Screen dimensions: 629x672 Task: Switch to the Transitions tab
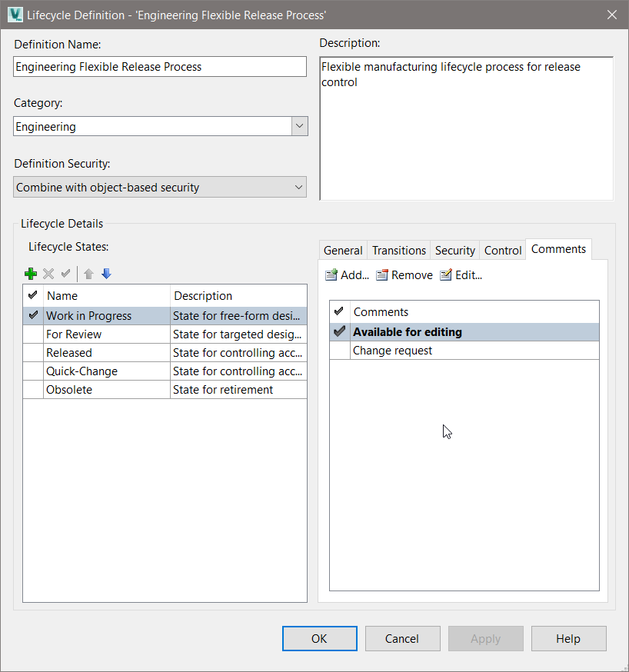point(398,250)
